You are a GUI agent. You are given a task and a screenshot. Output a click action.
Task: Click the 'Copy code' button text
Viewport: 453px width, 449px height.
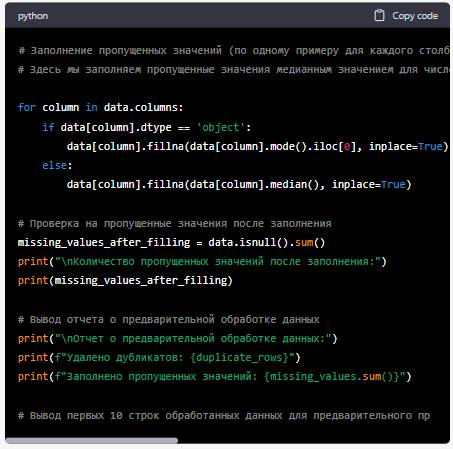tap(415, 16)
